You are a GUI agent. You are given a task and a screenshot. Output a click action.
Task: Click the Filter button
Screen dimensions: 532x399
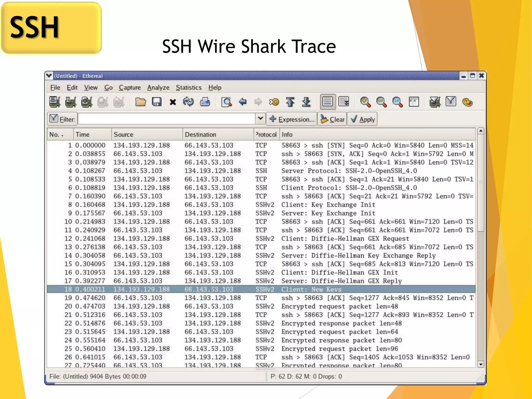click(x=62, y=119)
